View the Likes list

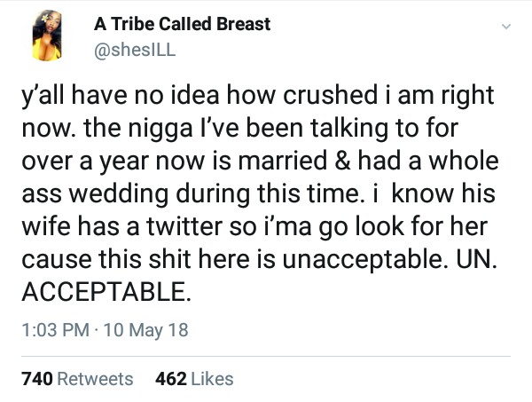[x=212, y=379]
